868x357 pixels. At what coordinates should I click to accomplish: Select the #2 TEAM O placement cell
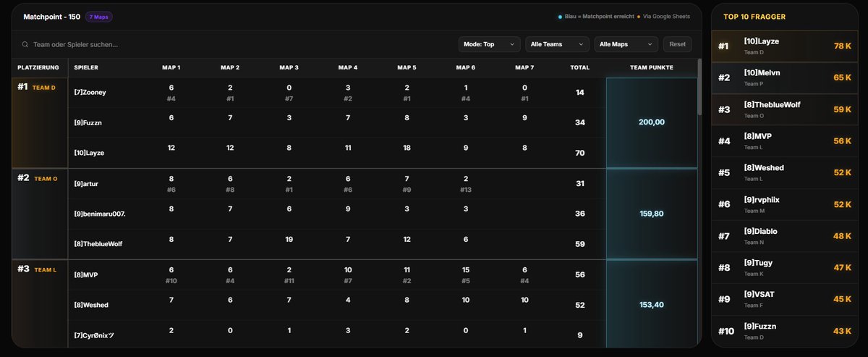click(x=41, y=214)
